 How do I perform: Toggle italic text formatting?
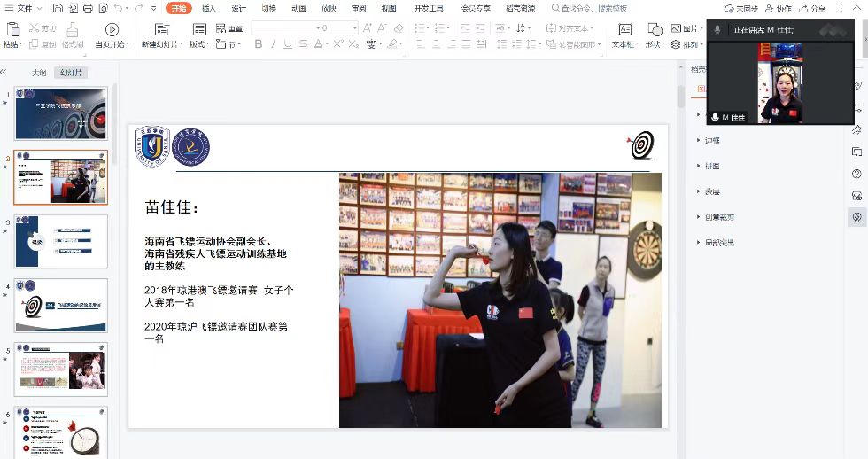tap(273, 44)
